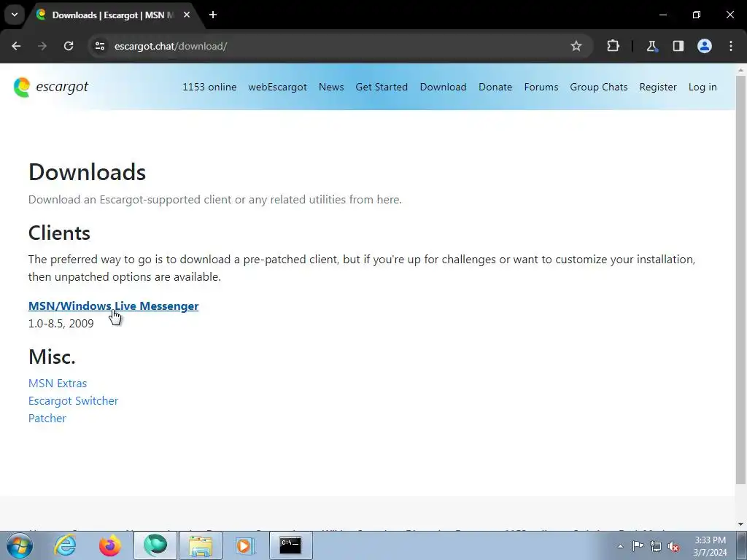Click the scrollbar down arrow
This screenshot has height=560, width=747.
[x=741, y=524]
